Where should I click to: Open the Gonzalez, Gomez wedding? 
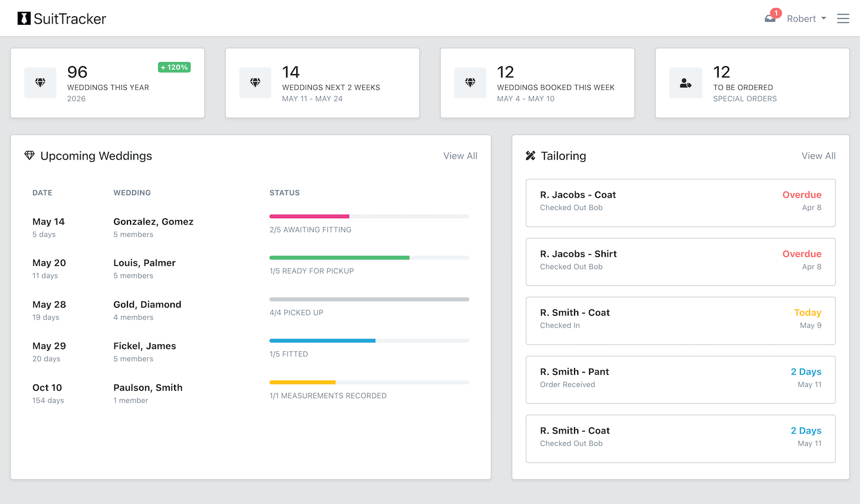153,221
